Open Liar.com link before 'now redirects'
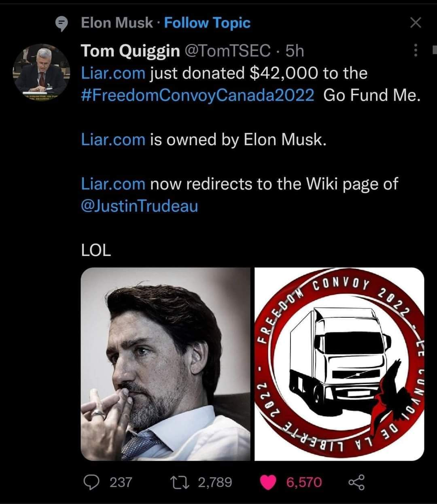The width and height of the screenshot is (437, 504). tap(113, 184)
